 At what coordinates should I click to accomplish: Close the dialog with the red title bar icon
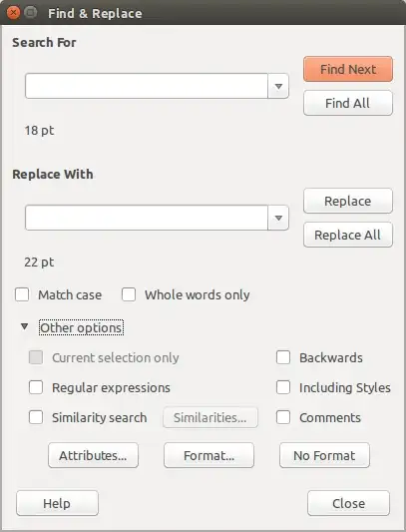(13, 13)
